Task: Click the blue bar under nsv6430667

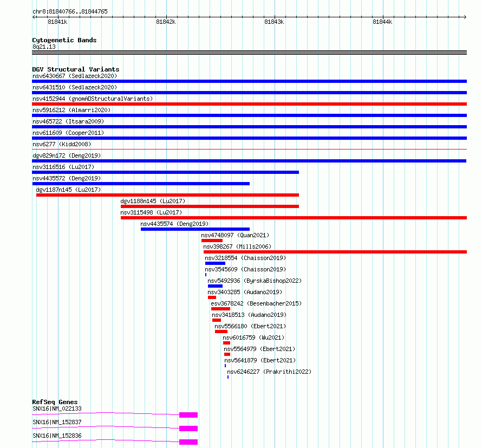Action: tap(249, 81)
